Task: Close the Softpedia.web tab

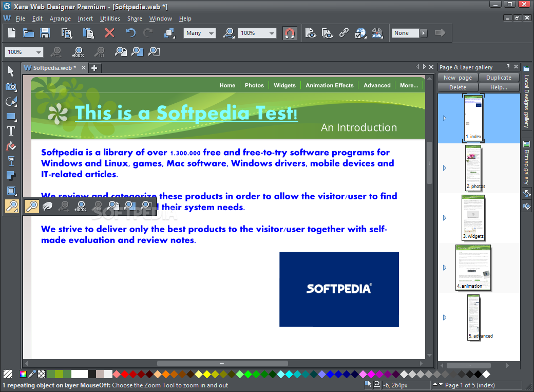Action: (83, 67)
